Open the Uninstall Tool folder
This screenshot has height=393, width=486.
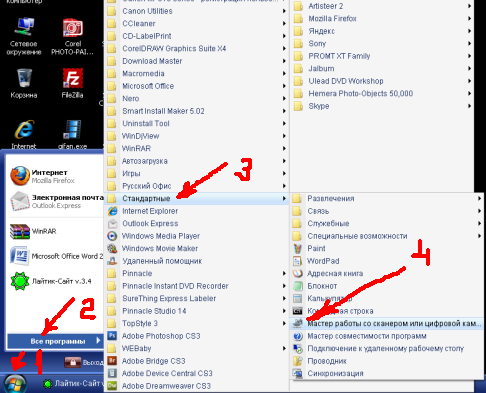197,123
